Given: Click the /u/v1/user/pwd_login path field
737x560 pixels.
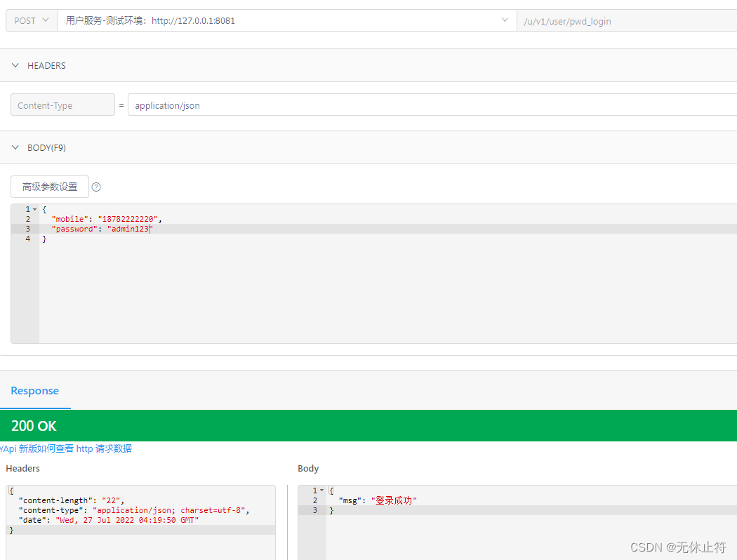Looking at the screenshot, I should coord(627,21).
